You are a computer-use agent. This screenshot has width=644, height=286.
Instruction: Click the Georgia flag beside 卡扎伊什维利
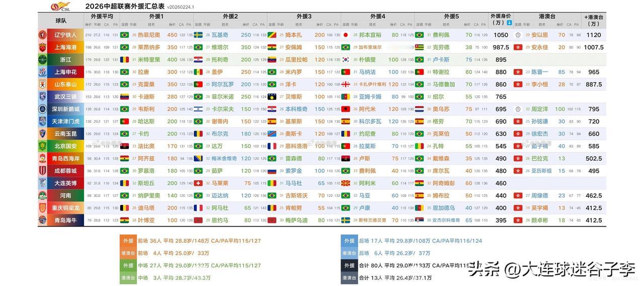(x=346, y=84)
